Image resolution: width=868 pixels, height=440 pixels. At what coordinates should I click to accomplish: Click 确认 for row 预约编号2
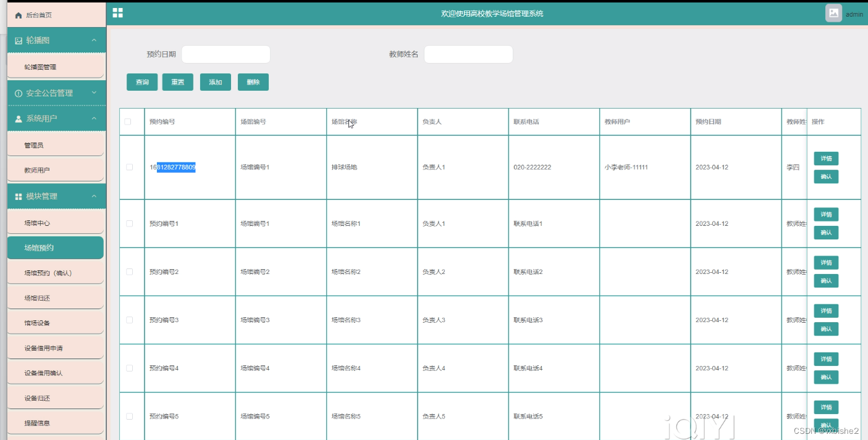pos(826,281)
